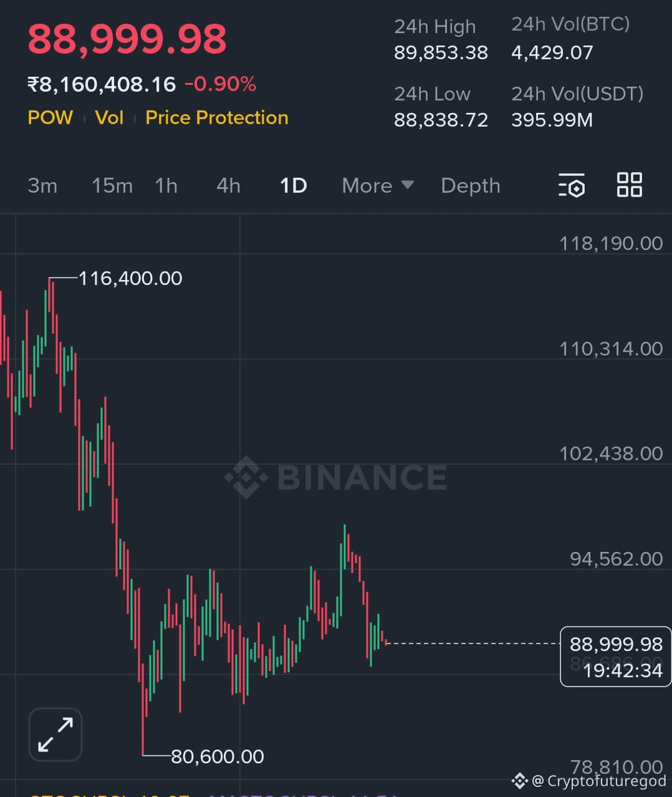Open the four-squares chart layout icon
Image resolution: width=672 pixels, height=797 pixels.
(x=629, y=185)
